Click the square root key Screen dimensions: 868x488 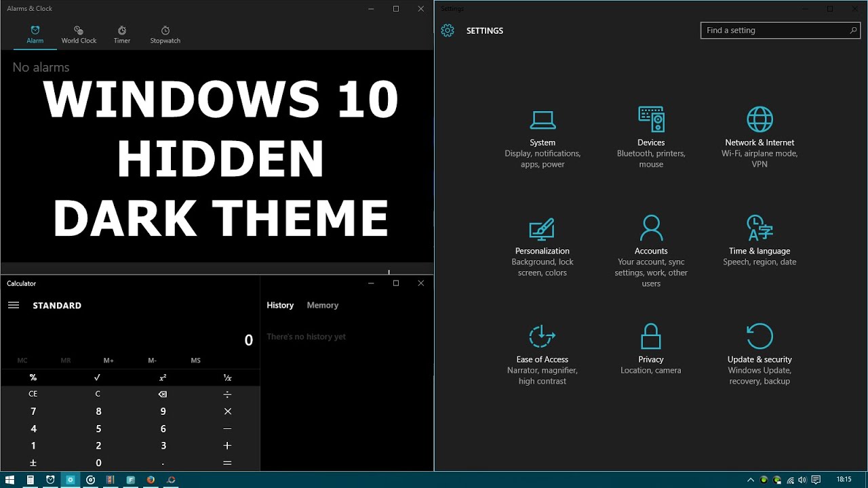tap(98, 378)
